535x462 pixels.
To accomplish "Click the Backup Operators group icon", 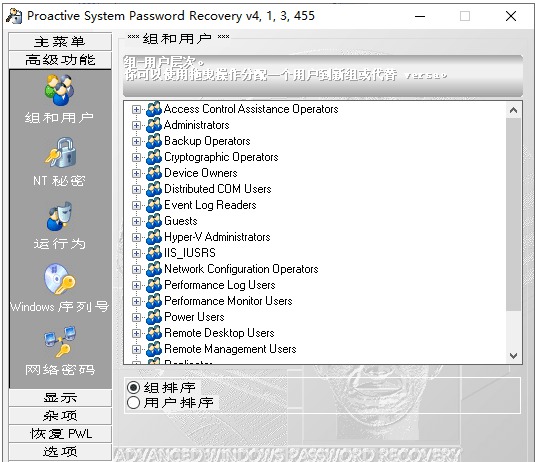I will 154,141.
